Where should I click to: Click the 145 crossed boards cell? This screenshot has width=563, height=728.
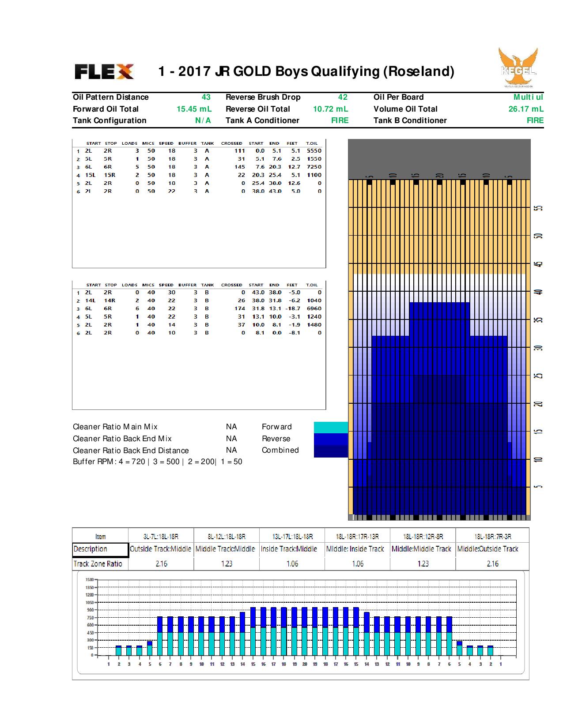point(240,167)
